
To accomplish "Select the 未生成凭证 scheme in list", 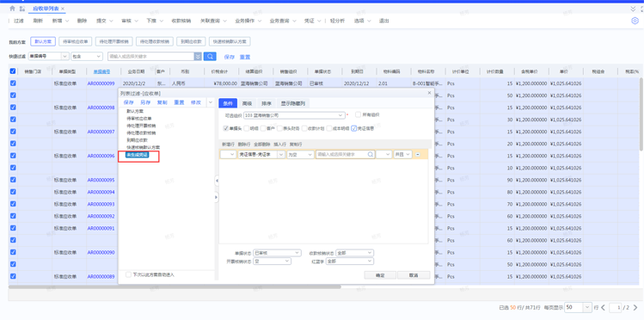I will [x=137, y=155].
